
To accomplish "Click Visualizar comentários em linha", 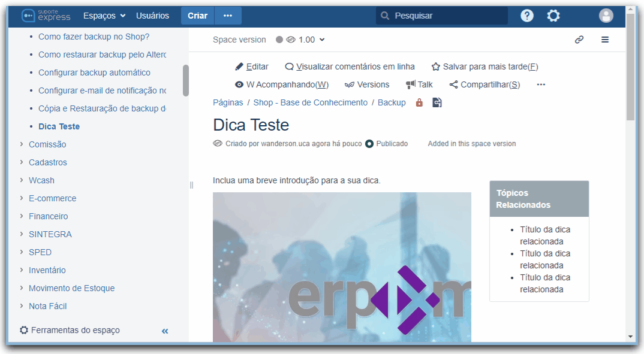I will click(350, 66).
